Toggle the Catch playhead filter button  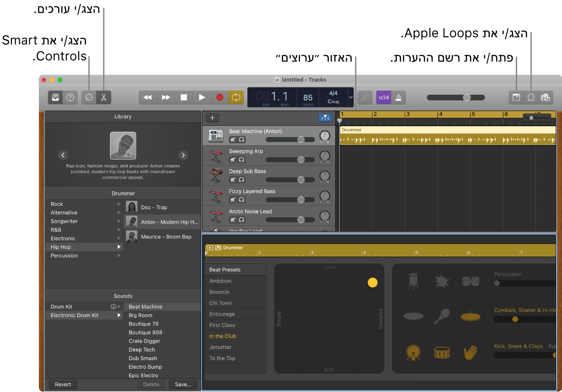(325, 118)
